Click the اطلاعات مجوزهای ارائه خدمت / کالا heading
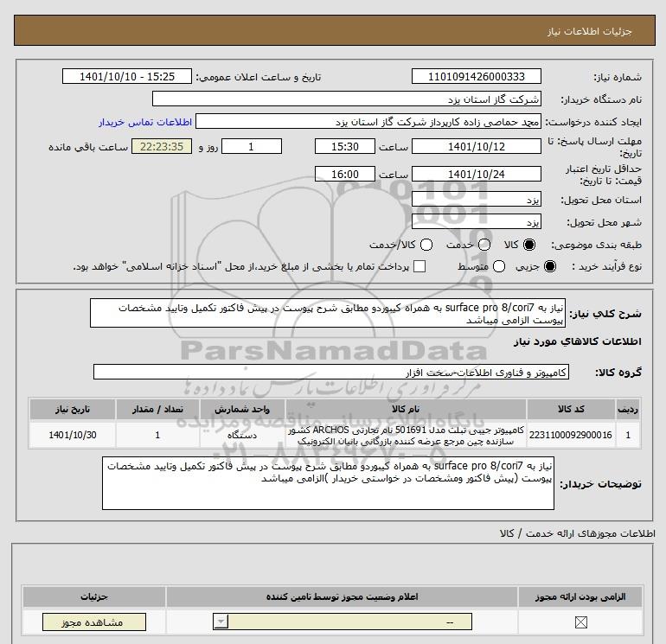This screenshot has width=666, height=644. pos(577,533)
